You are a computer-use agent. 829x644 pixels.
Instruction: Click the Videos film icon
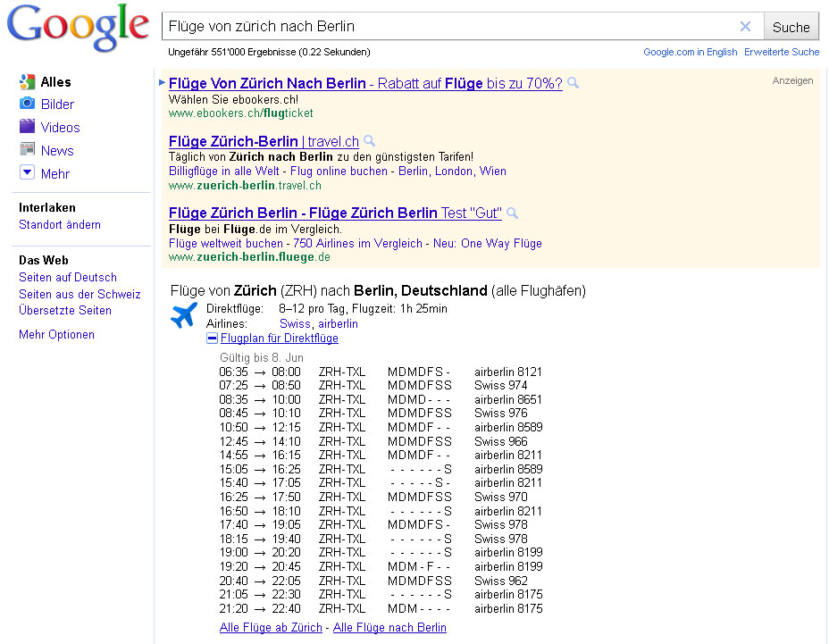pyautogui.click(x=27, y=126)
